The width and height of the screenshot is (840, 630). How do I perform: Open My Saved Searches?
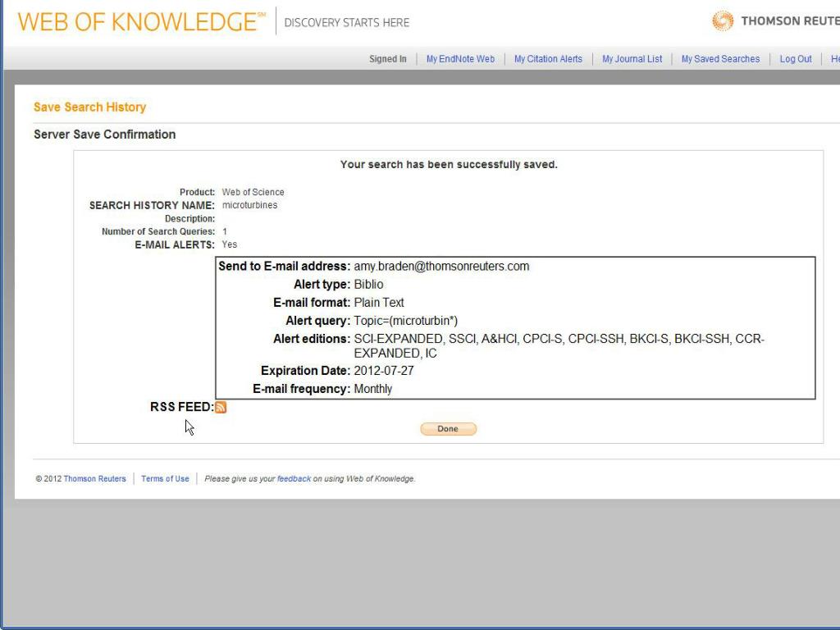pos(720,59)
